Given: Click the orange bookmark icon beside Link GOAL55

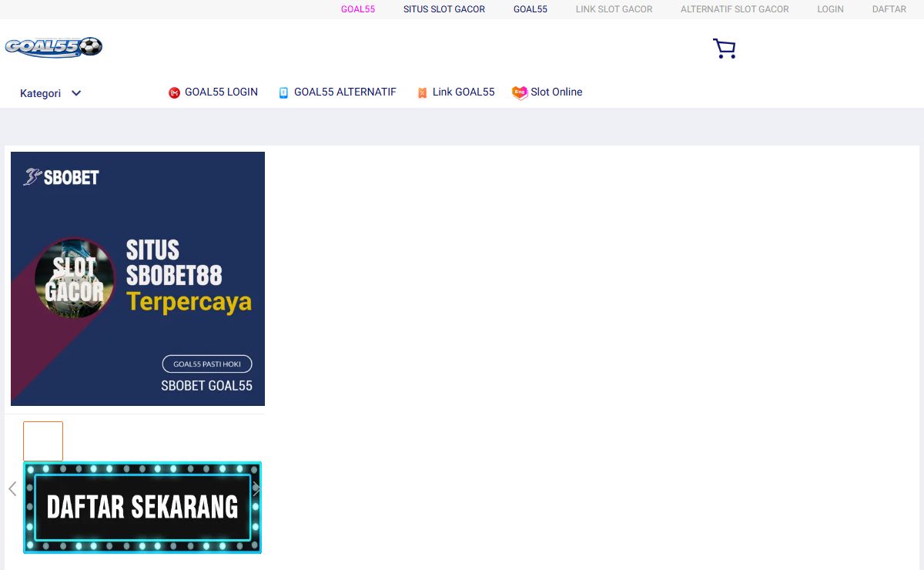Looking at the screenshot, I should (422, 92).
